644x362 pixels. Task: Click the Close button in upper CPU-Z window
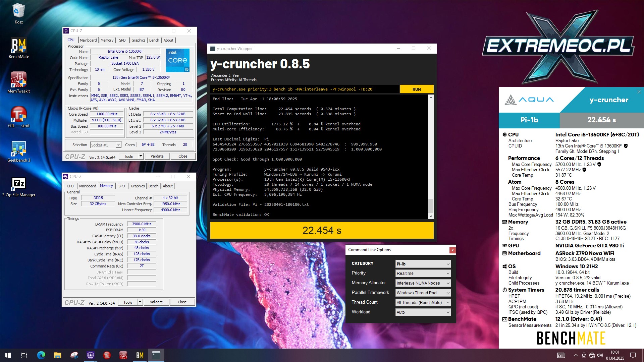tap(183, 156)
